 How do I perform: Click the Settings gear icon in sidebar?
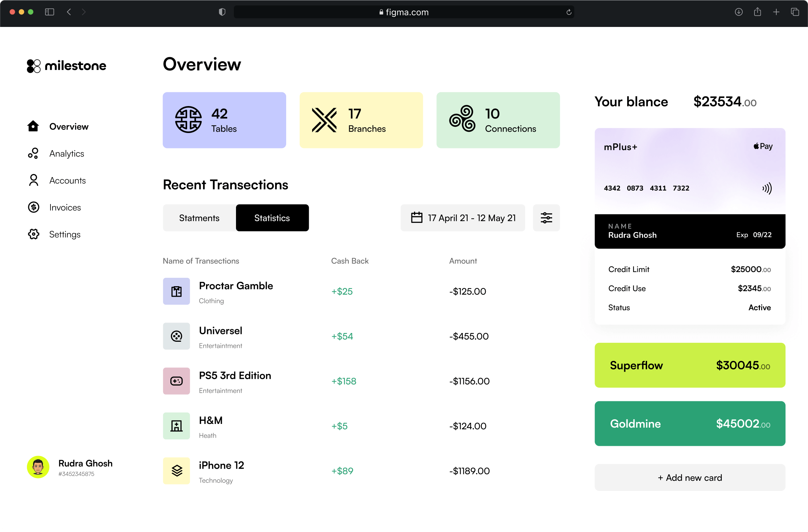(x=33, y=234)
